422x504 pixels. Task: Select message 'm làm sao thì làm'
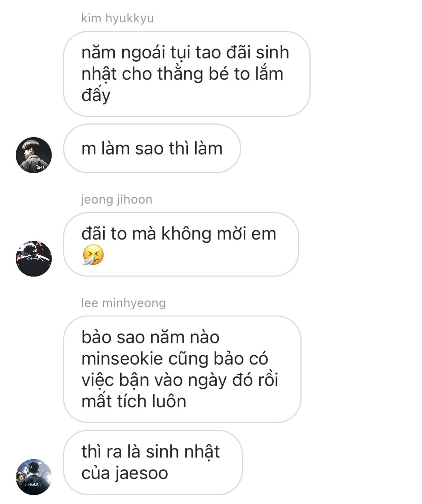pos(152,148)
